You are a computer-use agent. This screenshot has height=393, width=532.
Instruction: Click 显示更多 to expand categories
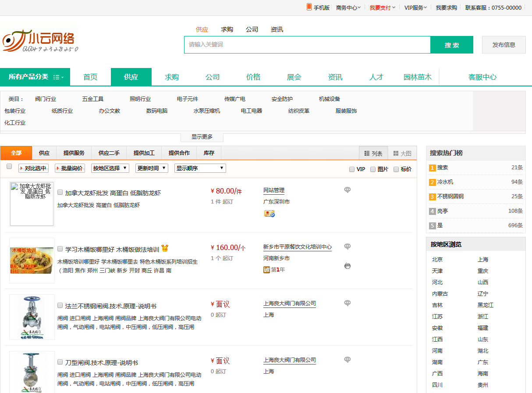click(x=202, y=137)
